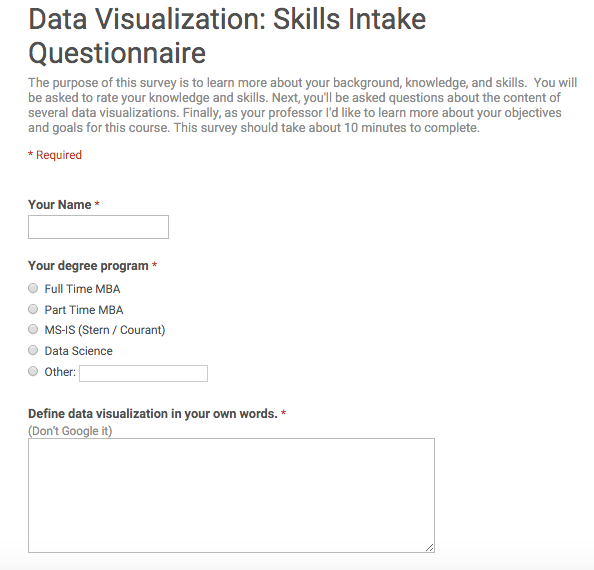Pick the MS-IS (Stern / Courant) radio button
594x570 pixels.
33,330
